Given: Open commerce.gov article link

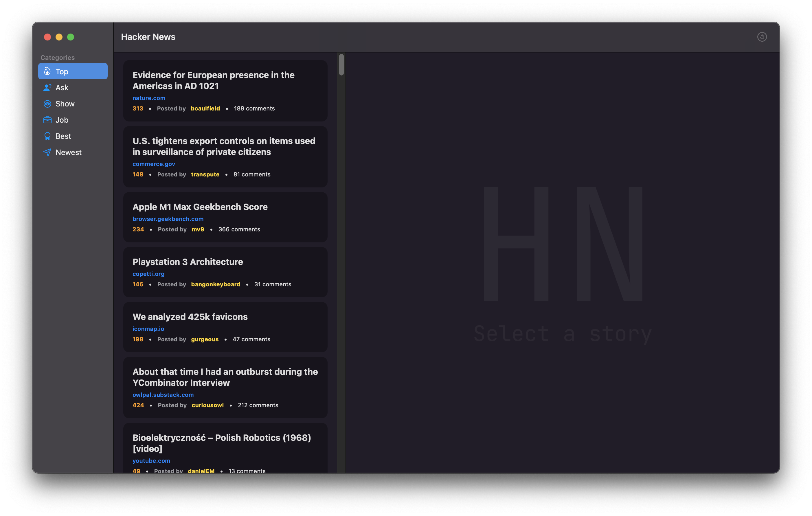Looking at the screenshot, I should tap(153, 163).
